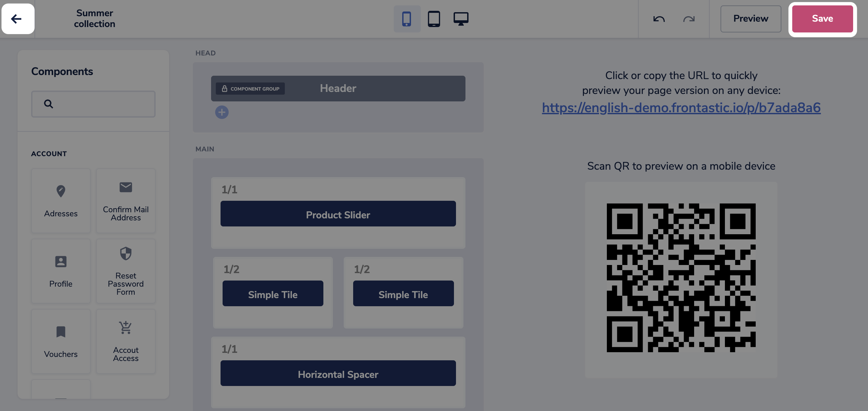Select the Vouchers component

(x=61, y=341)
